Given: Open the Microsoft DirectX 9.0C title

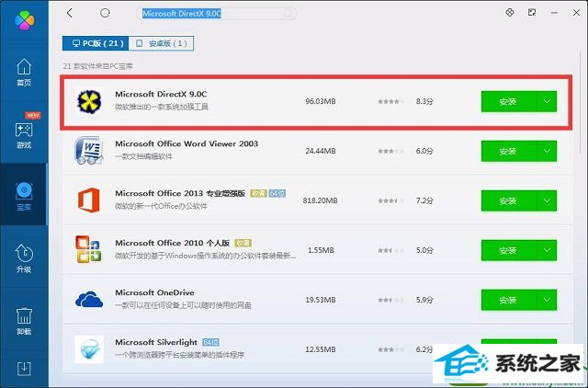Looking at the screenshot, I should tap(161, 94).
